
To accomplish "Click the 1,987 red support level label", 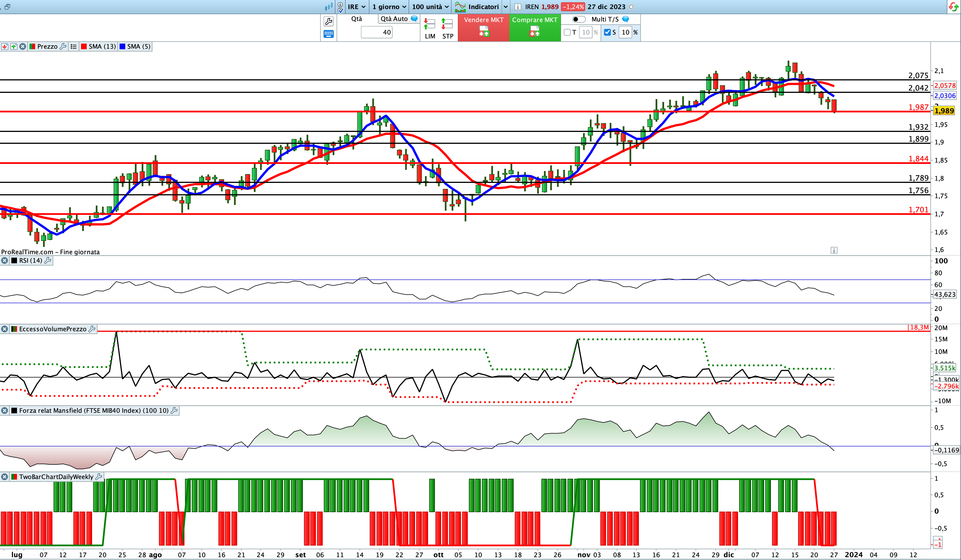I will click(x=918, y=107).
